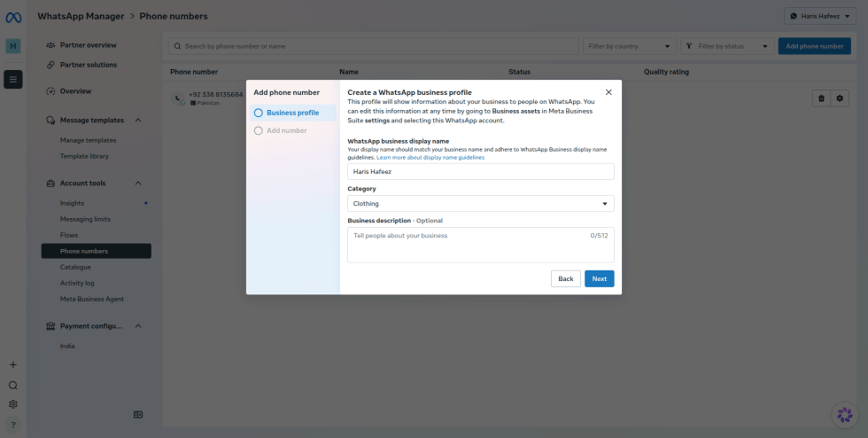
Task: Select the Business profile step radio
Action: [258, 113]
